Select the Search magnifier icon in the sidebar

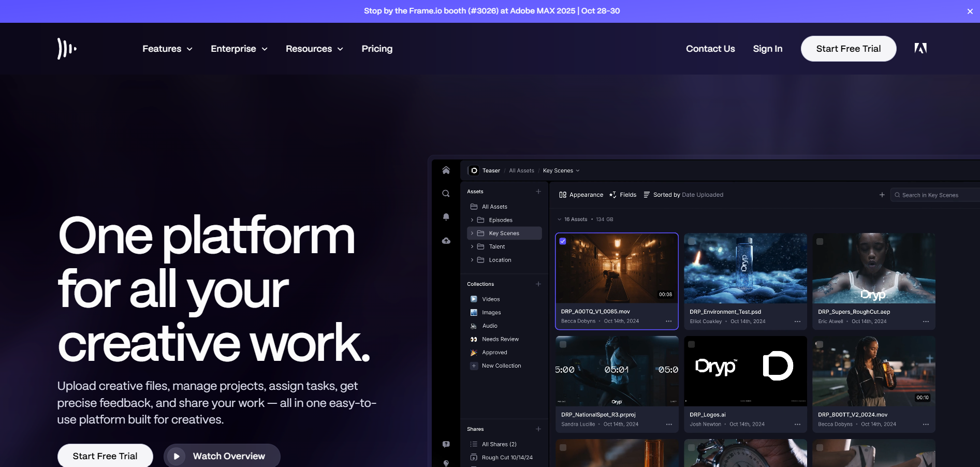[446, 193]
